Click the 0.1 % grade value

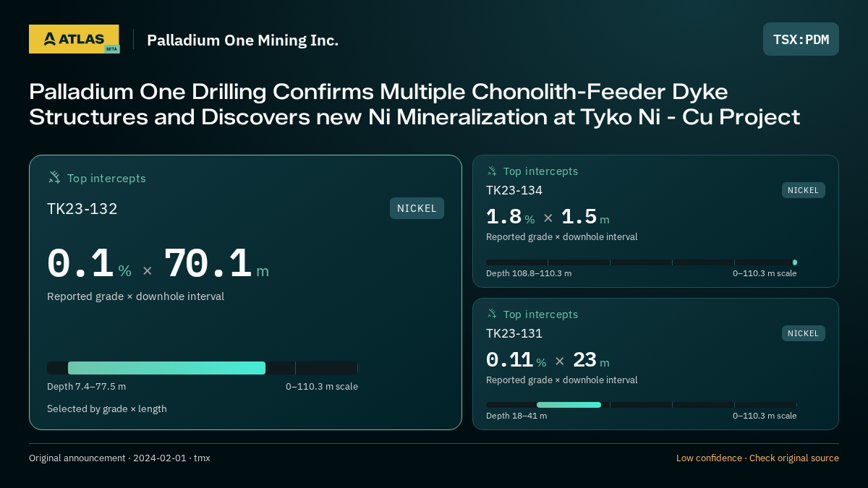click(89, 265)
